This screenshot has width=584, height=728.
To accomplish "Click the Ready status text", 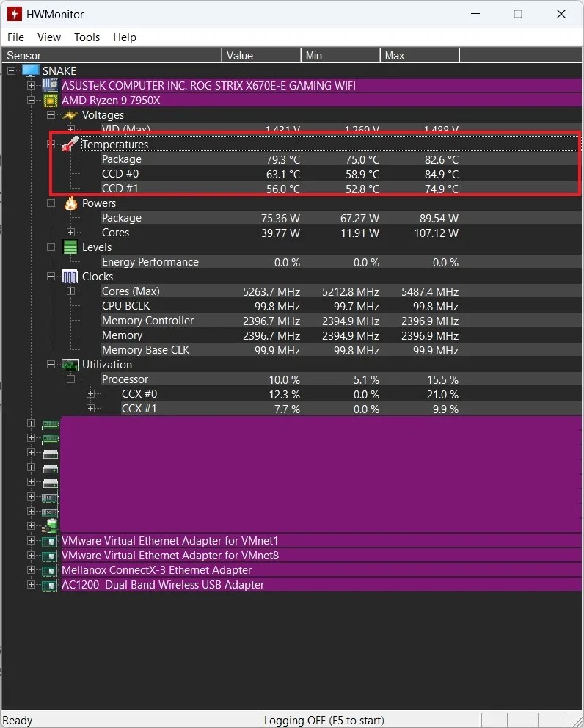I will coord(18,720).
